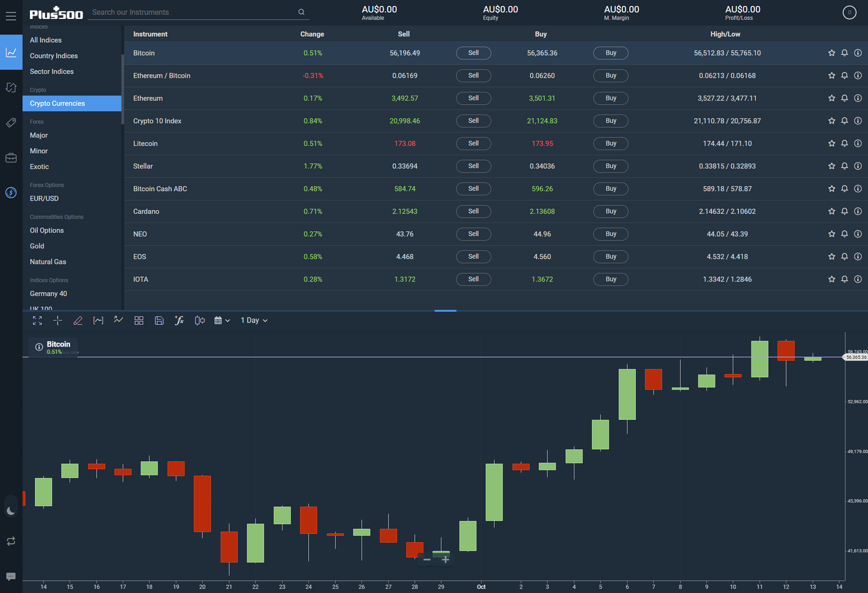Click Buy button for Bitcoin
This screenshot has width=868, height=593.
pyautogui.click(x=611, y=53)
